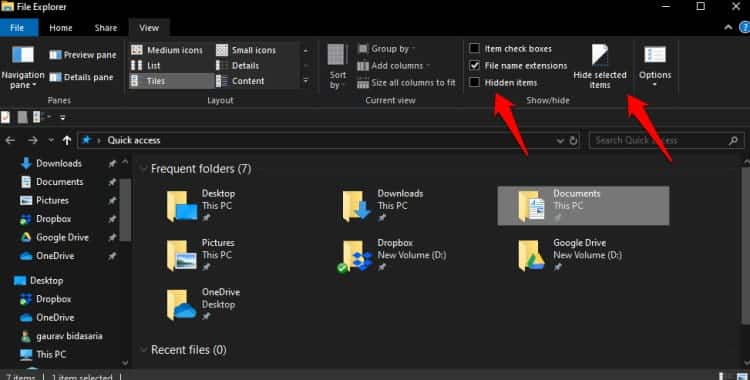Click Hide selected items button
This screenshot has height=380, width=750.
tap(600, 67)
